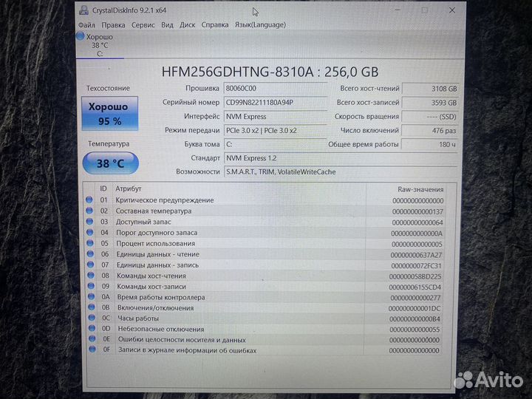Select the Включения/отключения row text
Screen dimensions: 532x399
click(x=156, y=308)
